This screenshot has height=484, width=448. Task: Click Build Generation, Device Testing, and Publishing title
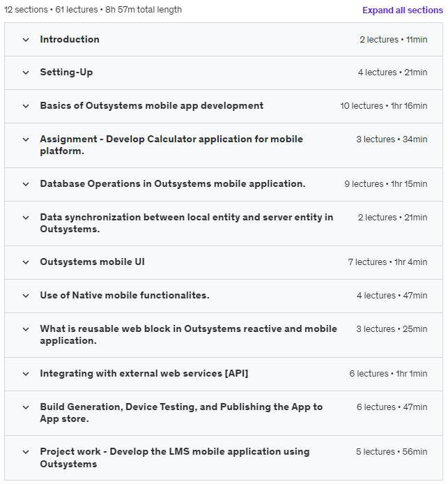pyautogui.click(x=181, y=413)
